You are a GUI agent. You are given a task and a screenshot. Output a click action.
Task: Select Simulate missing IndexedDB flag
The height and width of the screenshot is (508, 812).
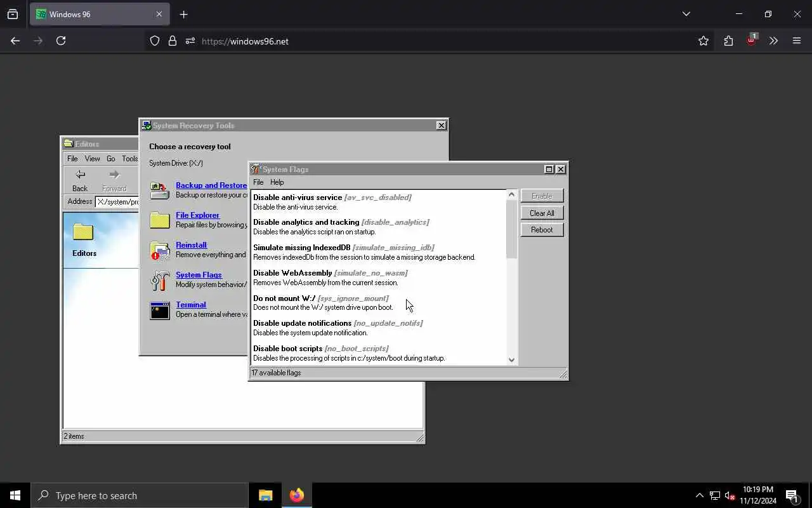point(379,252)
